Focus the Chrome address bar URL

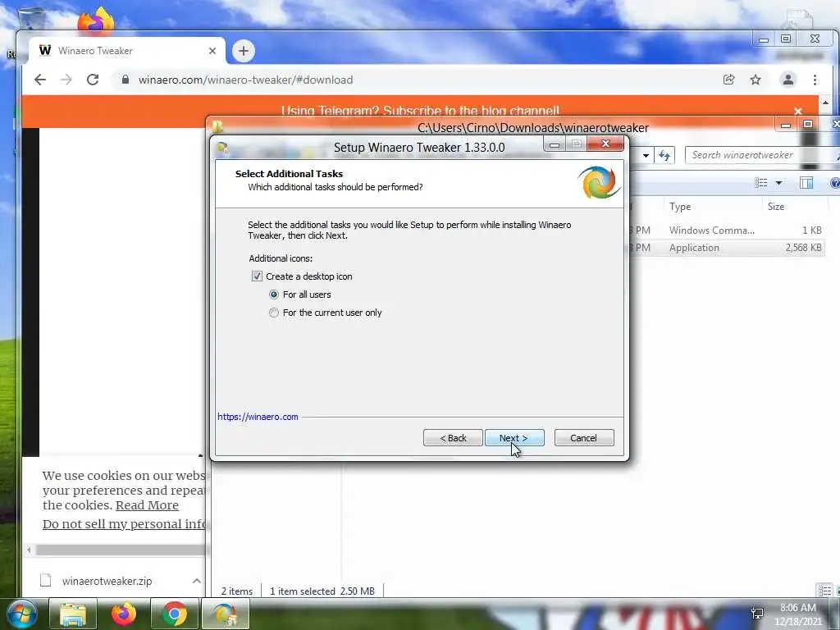pyautogui.click(x=245, y=80)
